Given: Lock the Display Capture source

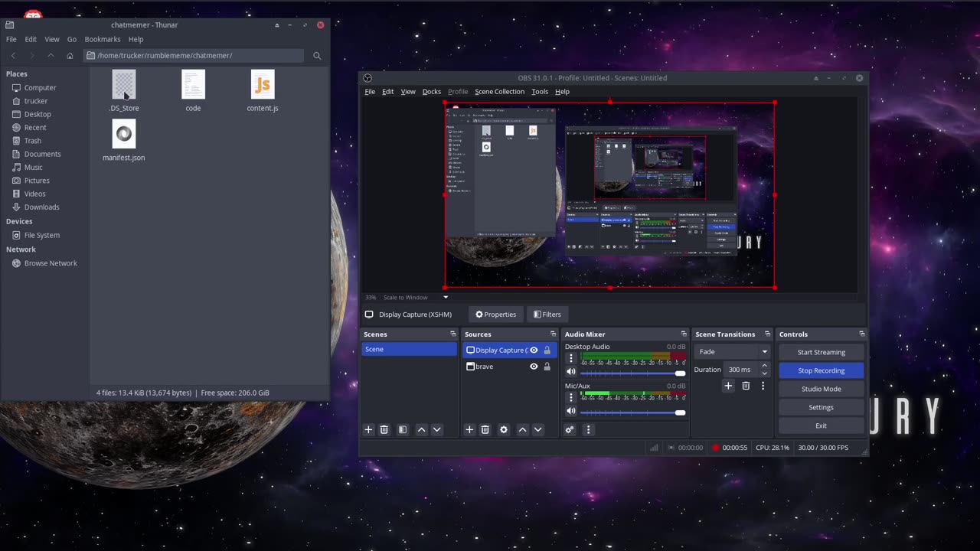Looking at the screenshot, I should pyautogui.click(x=547, y=350).
